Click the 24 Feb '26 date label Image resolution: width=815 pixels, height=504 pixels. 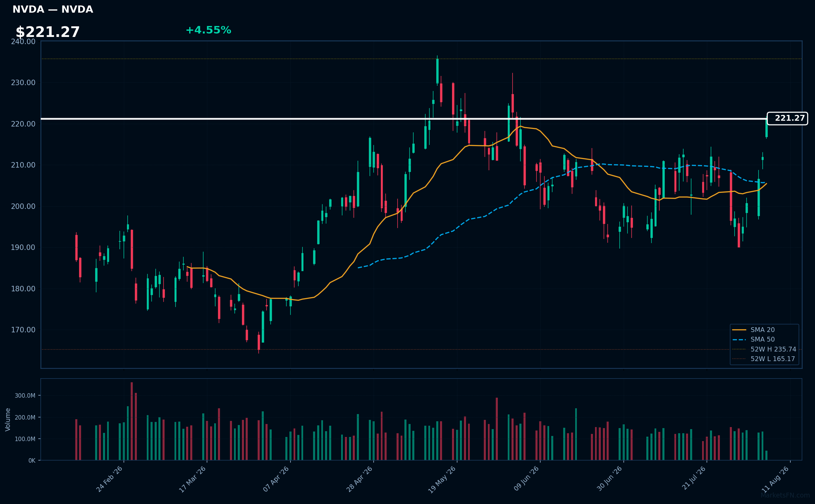click(x=109, y=479)
